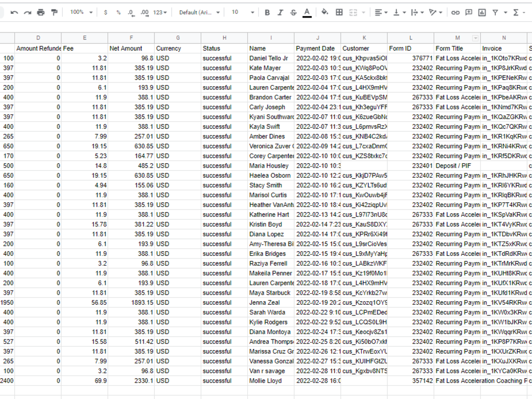Click the Amount Refunded header cell
The width and height of the screenshot is (532, 399).
point(38,48)
